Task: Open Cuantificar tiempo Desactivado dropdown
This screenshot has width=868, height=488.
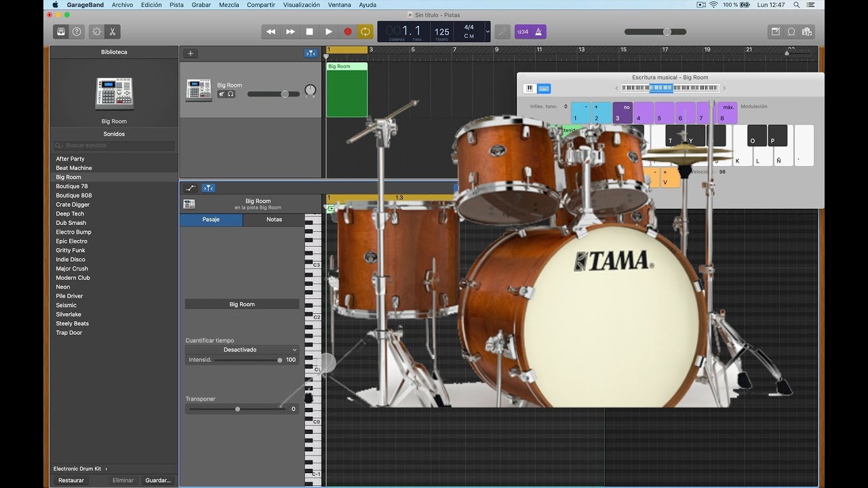Action: pyautogui.click(x=242, y=350)
